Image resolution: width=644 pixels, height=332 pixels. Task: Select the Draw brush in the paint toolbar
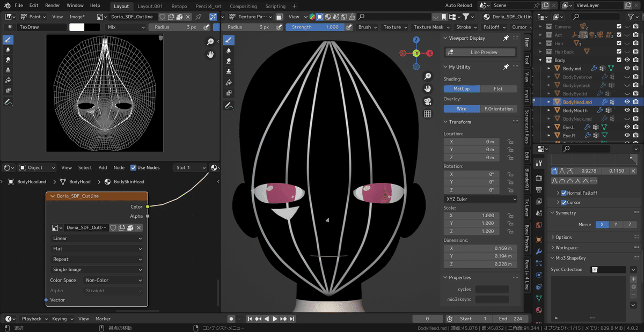point(7,39)
